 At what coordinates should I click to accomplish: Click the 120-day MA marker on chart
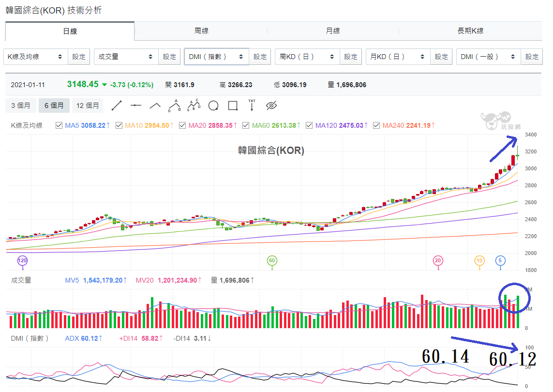pyautogui.click(x=22, y=261)
